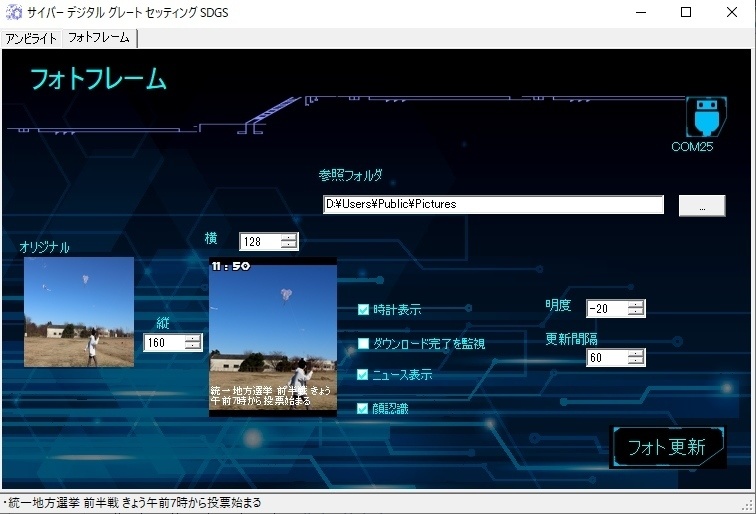Viewport: 756px width, 514px height.
Task: Minimize the SDGS settings window
Action: [641, 13]
